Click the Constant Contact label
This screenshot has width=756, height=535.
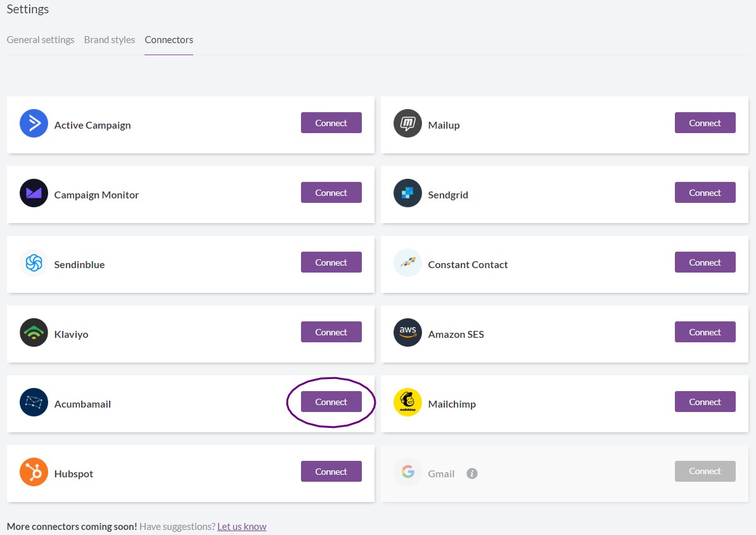click(x=468, y=265)
